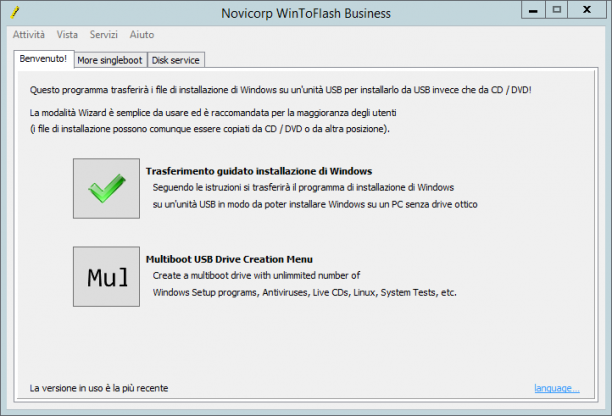The width and height of the screenshot is (612, 416).
Task: Open the Aiuto menu
Action: pyautogui.click(x=142, y=35)
